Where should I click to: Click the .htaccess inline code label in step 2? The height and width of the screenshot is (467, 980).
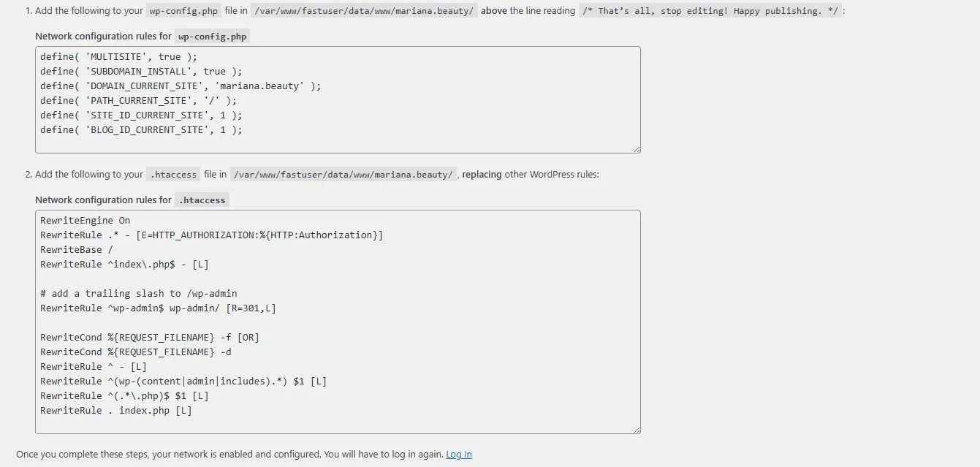pyautogui.click(x=172, y=174)
